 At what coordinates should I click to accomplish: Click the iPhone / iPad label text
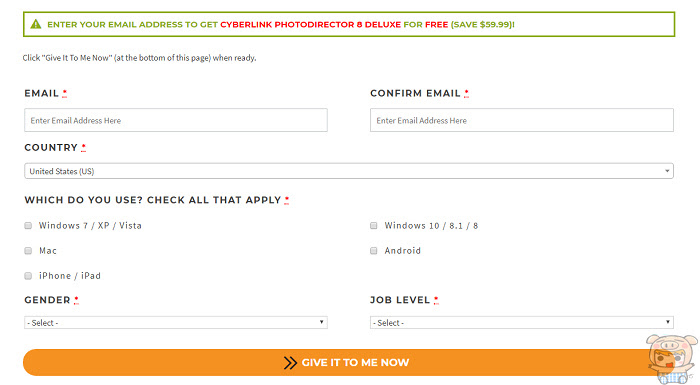70,276
